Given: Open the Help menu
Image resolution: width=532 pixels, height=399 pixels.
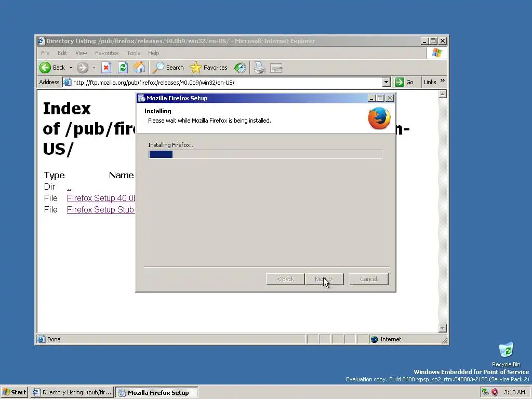Looking at the screenshot, I should (x=153, y=53).
